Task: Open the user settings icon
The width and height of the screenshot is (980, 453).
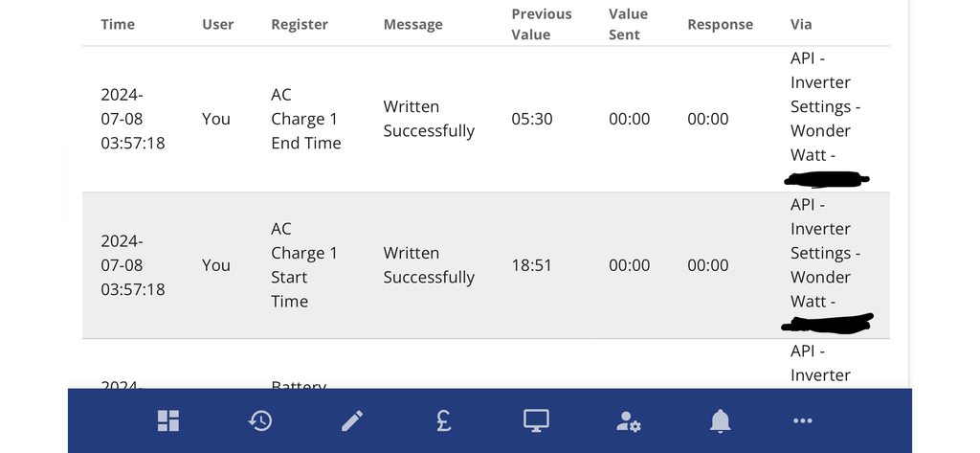Action: pos(629,420)
